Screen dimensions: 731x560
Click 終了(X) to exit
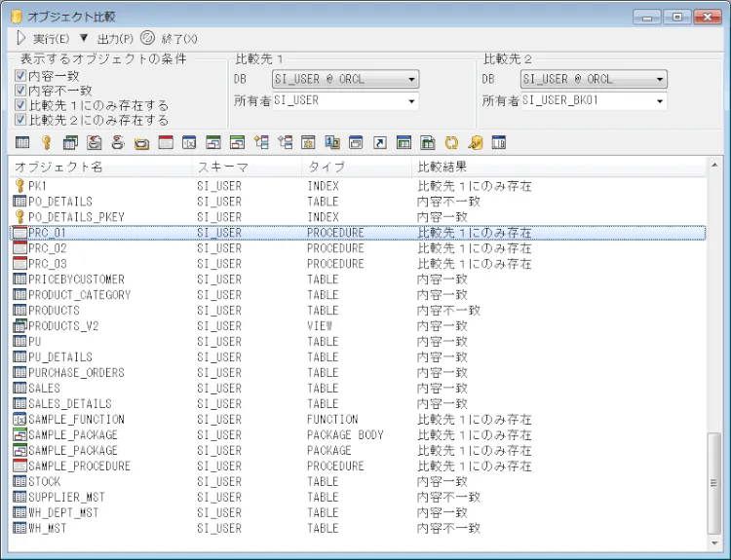click(x=169, y=38)
